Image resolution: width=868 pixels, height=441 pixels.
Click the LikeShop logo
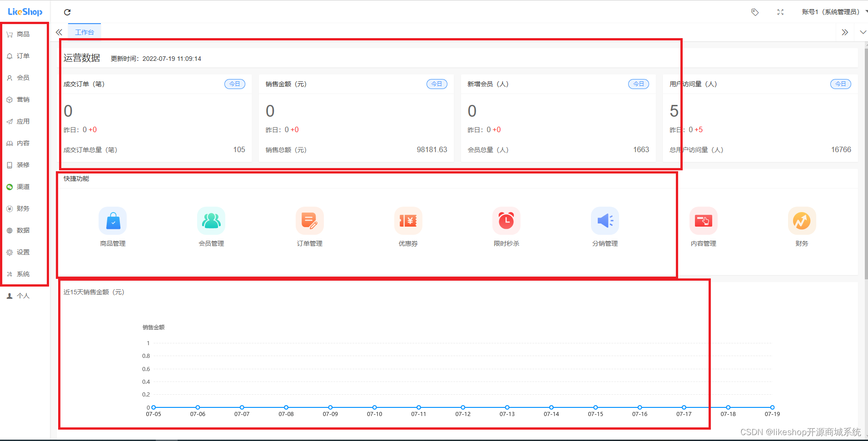25,12
